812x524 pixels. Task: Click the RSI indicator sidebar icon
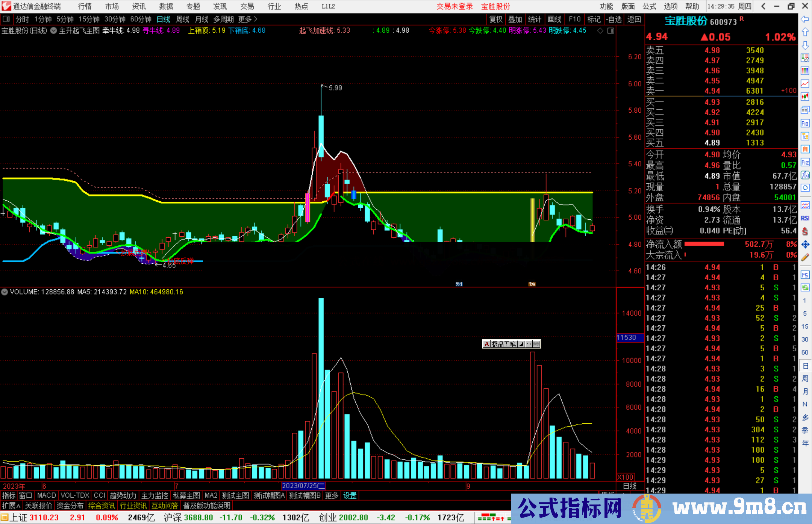point(805,218)
